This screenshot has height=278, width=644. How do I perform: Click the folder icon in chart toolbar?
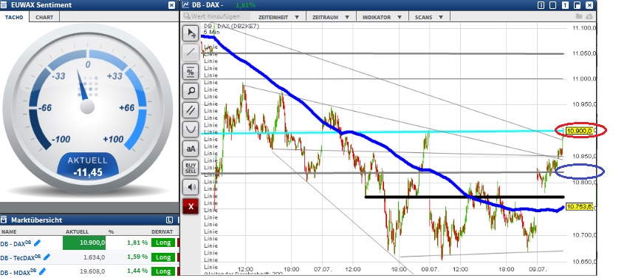pos(580,16)
